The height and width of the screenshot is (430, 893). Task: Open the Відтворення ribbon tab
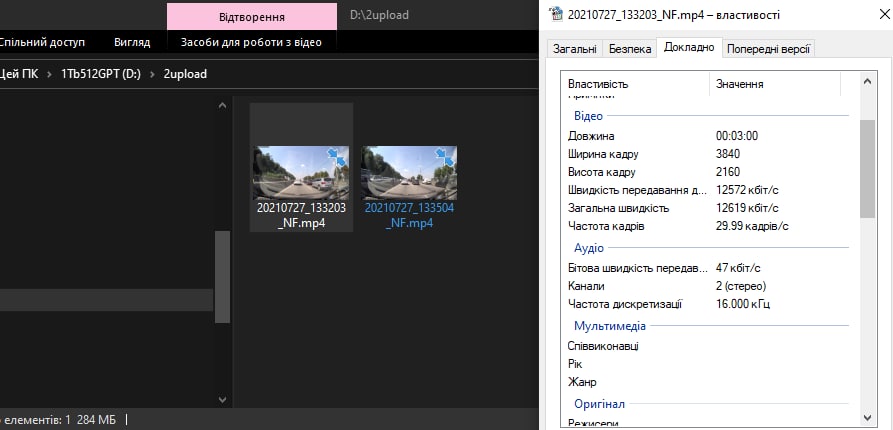[252, 17]
